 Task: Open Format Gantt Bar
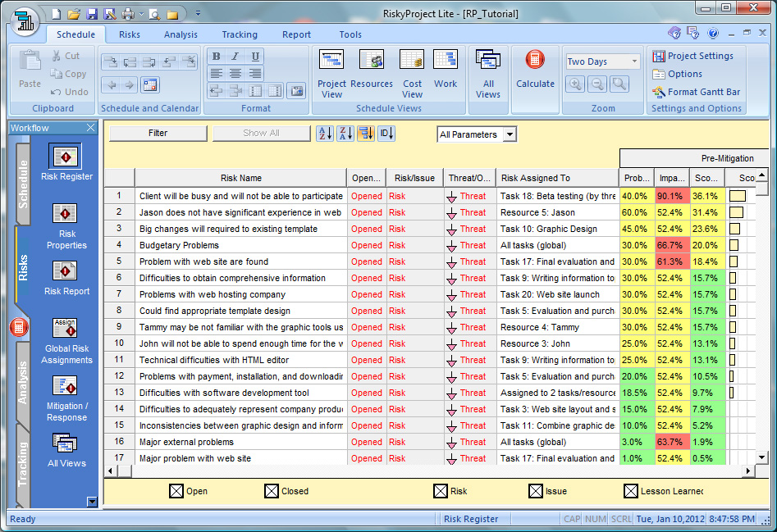coord(697,92)
